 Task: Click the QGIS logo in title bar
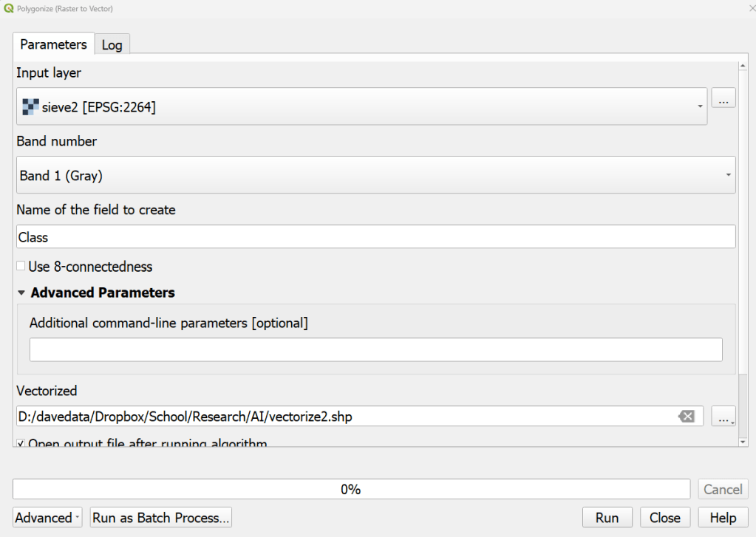pyautogui.click(x=8, y=9)
